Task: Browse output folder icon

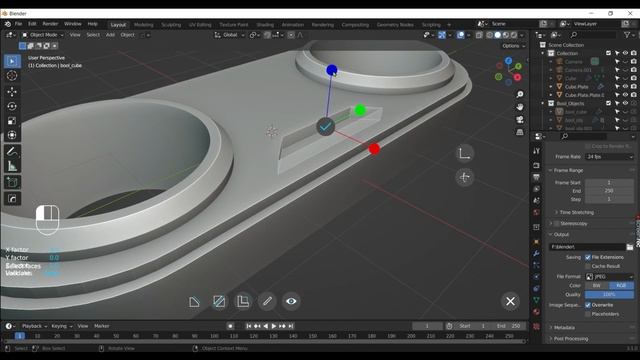Action: pos(630,247)
